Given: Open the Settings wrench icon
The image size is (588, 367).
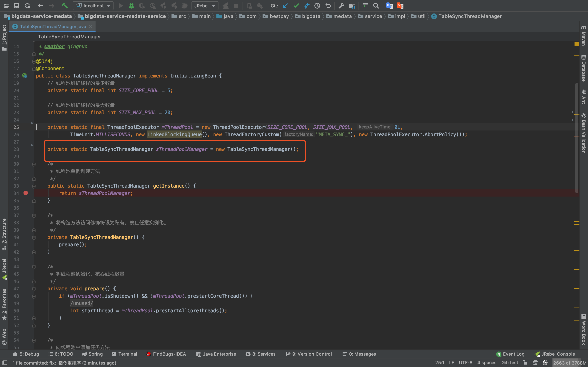Looking at the screenshot, I should (x=341, y=6).
